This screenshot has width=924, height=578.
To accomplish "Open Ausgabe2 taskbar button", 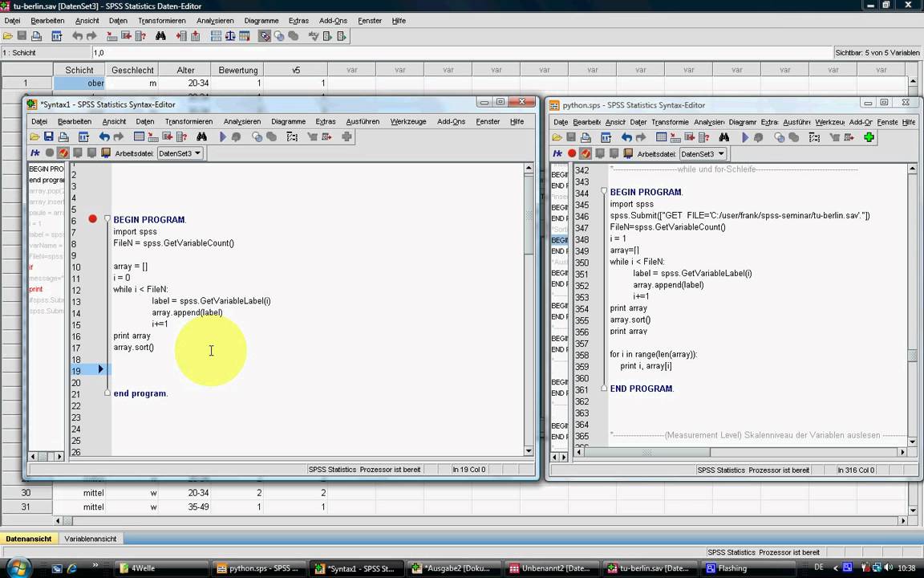I will tap(454, 568).
